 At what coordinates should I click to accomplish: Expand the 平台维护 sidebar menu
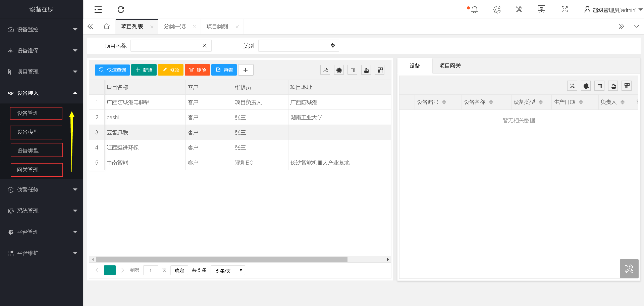(x=42, y=253)
